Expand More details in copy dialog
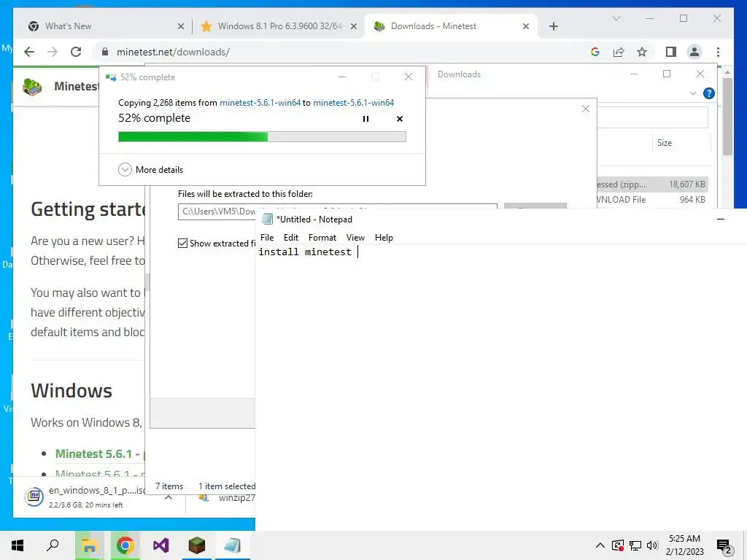Image resolution: width=747 pixels, height=560 pixels. 150,169
